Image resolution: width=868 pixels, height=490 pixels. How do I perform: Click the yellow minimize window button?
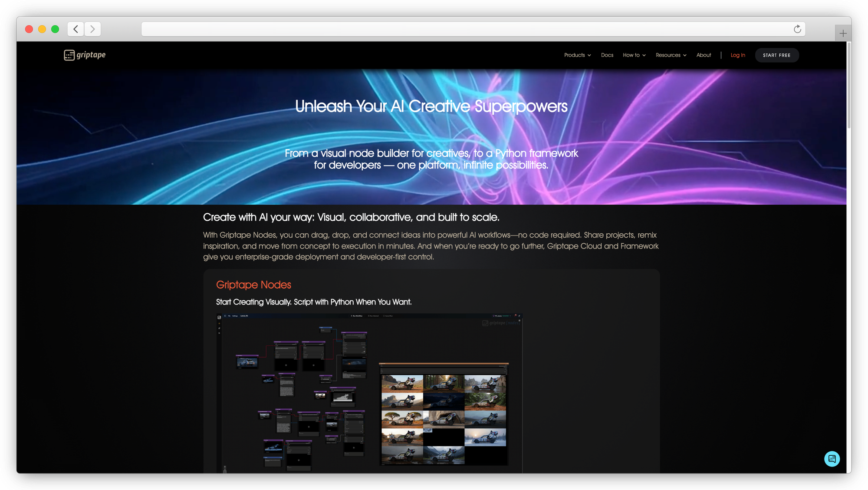(42, 29)
